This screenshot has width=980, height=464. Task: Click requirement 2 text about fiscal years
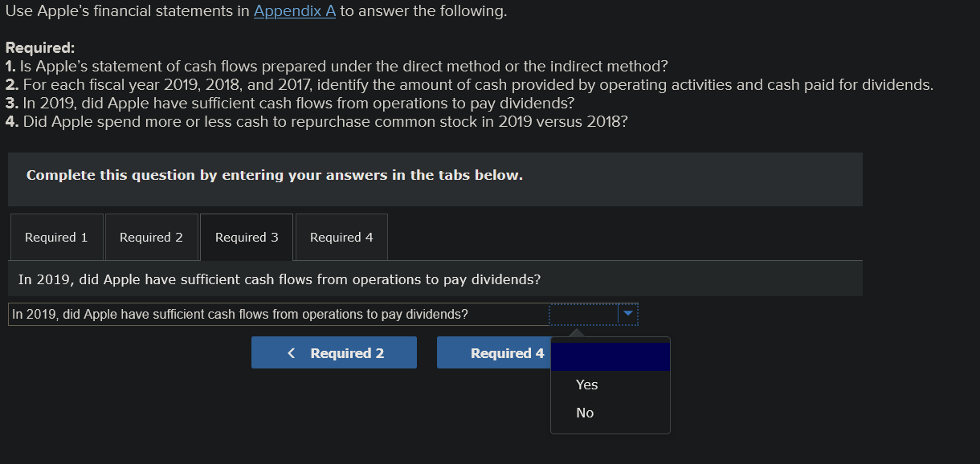click(469, 84)
